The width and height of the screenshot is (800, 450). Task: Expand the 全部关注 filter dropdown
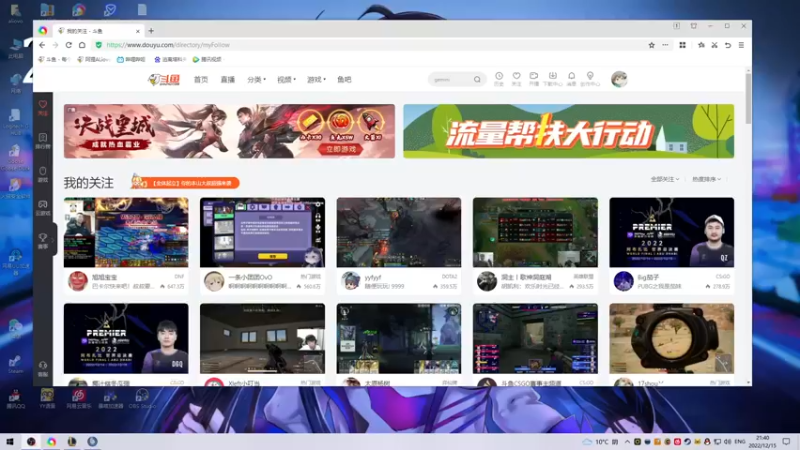[x=665, y=179]
